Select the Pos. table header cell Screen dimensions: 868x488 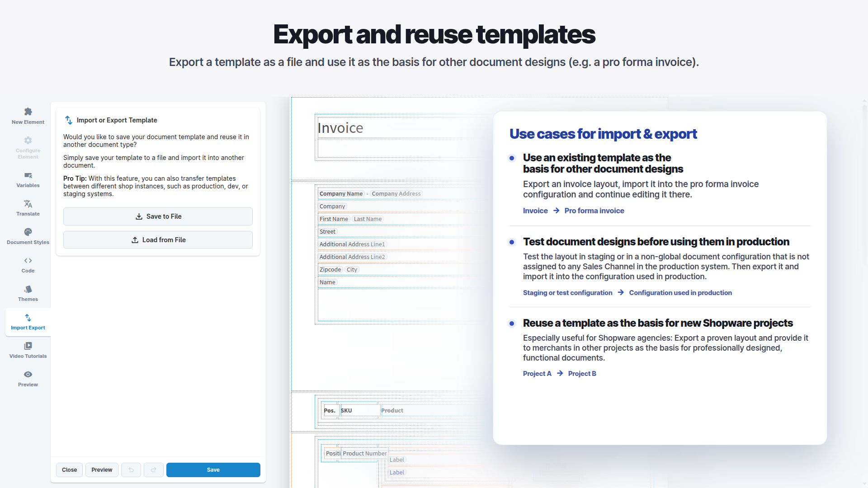pos(330,410)
